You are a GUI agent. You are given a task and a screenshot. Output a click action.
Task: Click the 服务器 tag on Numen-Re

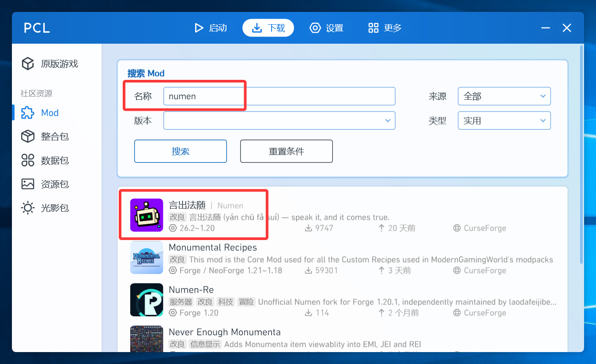click(x=181, y=302)
